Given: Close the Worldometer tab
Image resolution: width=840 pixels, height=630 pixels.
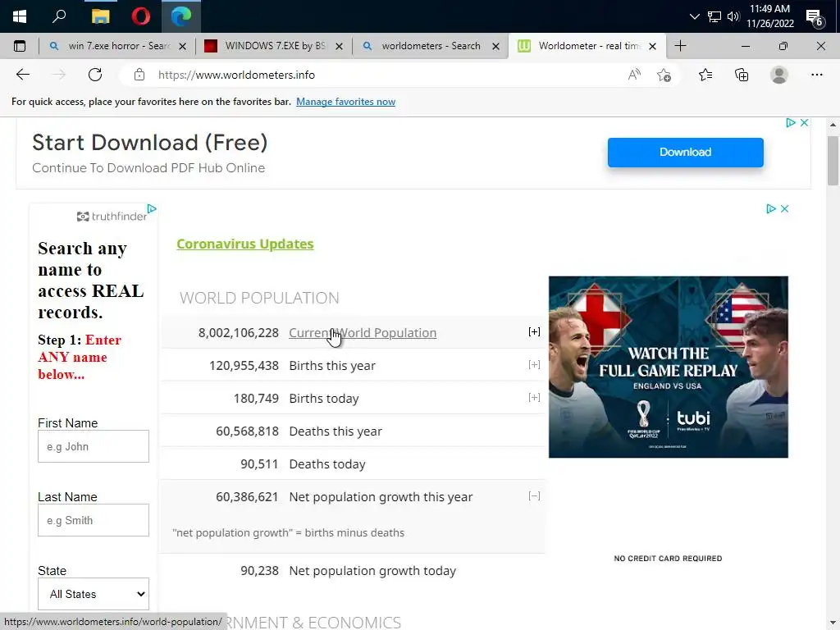Looking at the screenshot, I should click(652, 47).
